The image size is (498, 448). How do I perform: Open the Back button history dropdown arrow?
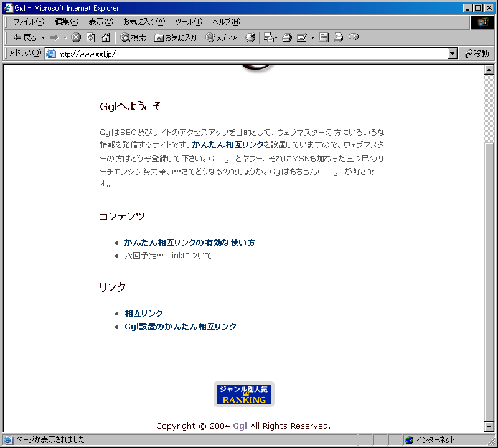43,38
